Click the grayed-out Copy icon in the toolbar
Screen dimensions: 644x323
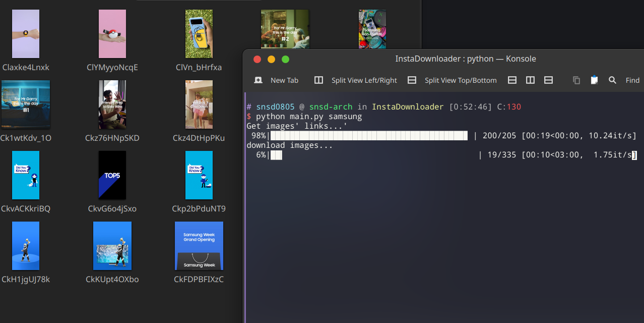(x=576, y=80)
